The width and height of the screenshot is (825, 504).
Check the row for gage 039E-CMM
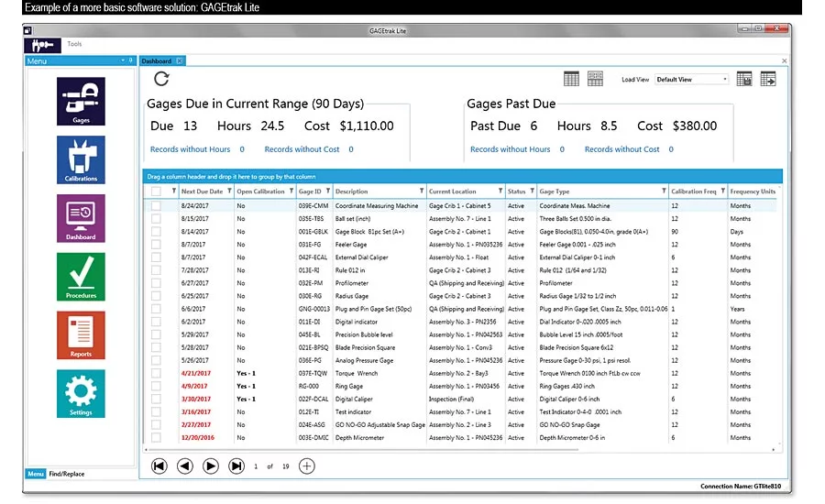click(156, 205)
